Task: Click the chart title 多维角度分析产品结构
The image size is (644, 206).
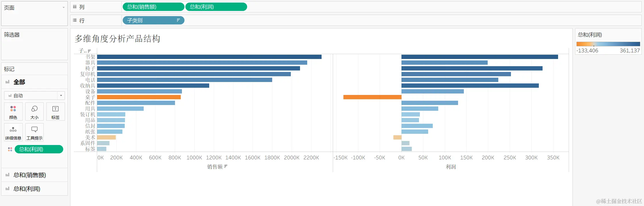Action: pos(117,39)
